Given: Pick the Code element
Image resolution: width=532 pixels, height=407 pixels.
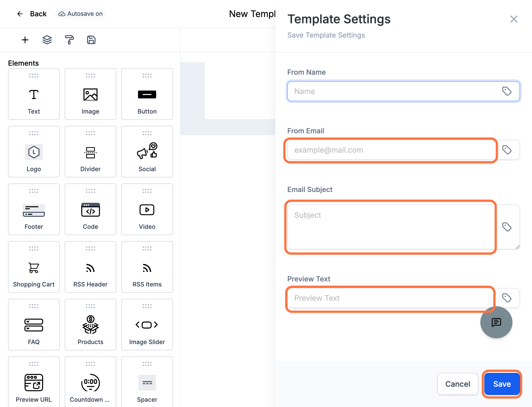Looking at the screenshot, I should point(91,209).
